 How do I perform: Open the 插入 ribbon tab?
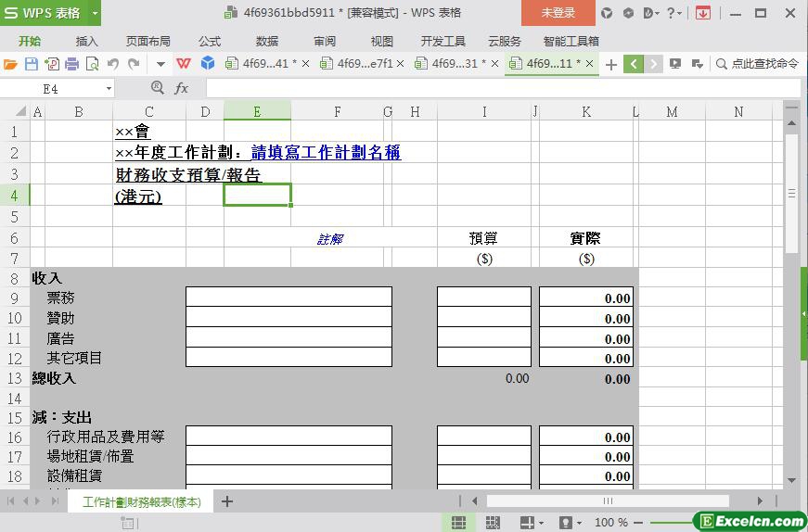[x=86, y=41]
